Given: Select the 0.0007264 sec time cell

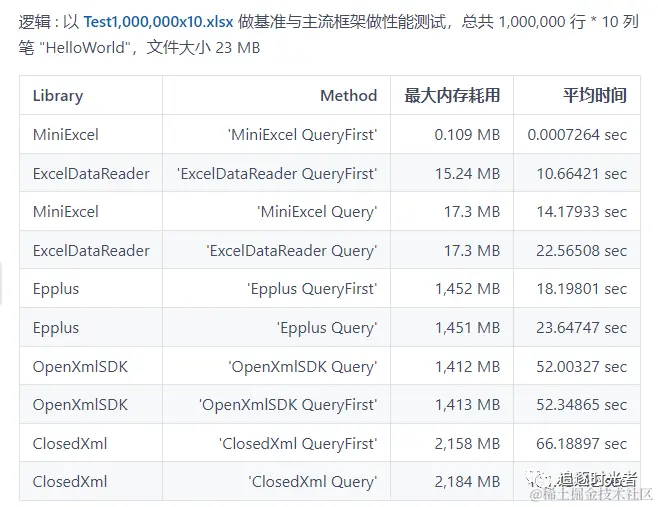Looking at the screenshot, I should tap(577, 134).
